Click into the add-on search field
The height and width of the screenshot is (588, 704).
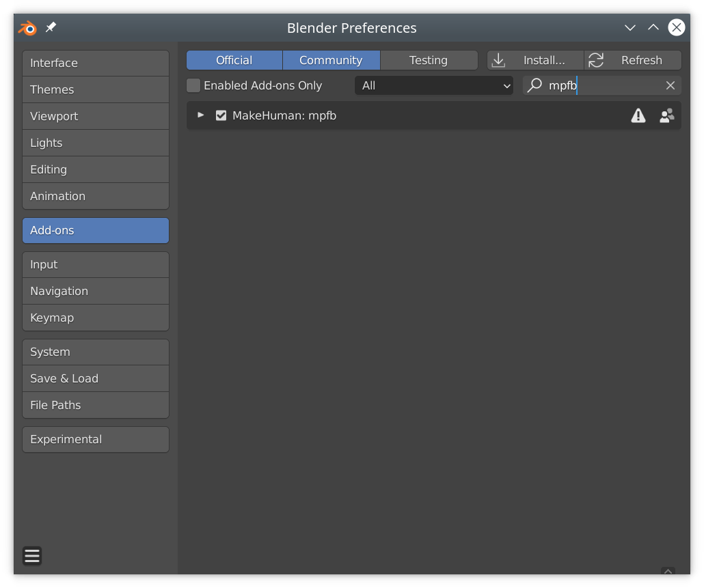point(602,85)
